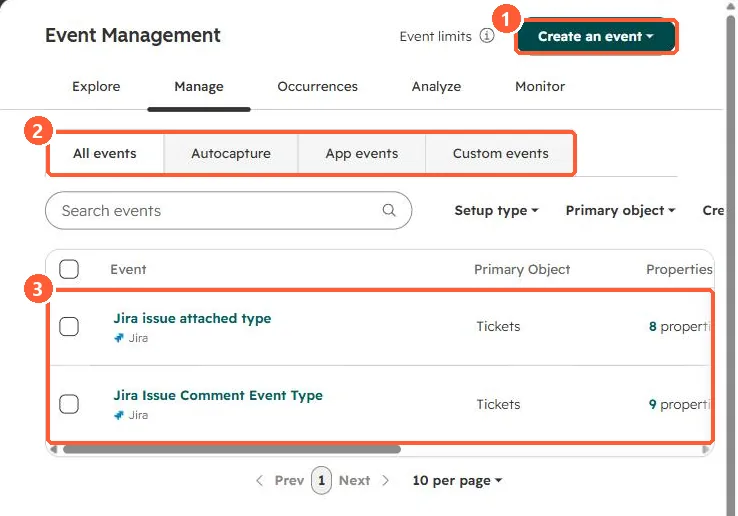
Task: Click the search magnifier icon
Action: (389, 210)
